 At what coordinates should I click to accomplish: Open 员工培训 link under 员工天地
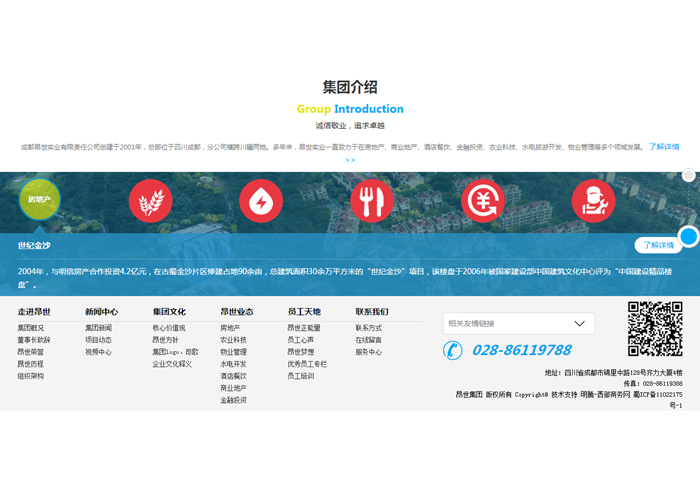[300, 376]
